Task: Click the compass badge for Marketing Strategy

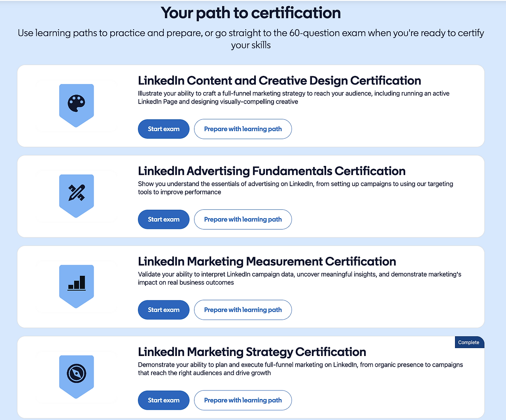Action: [x=76, y=377]
